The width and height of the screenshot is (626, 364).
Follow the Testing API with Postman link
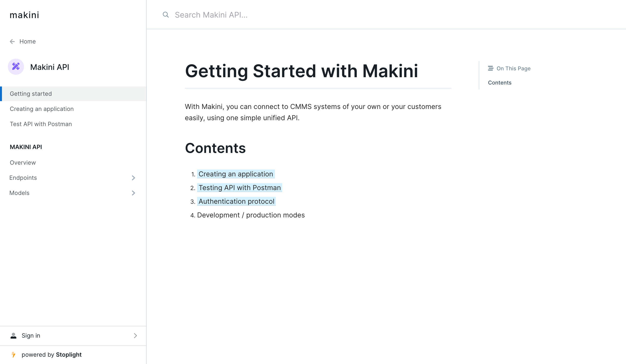240,188
